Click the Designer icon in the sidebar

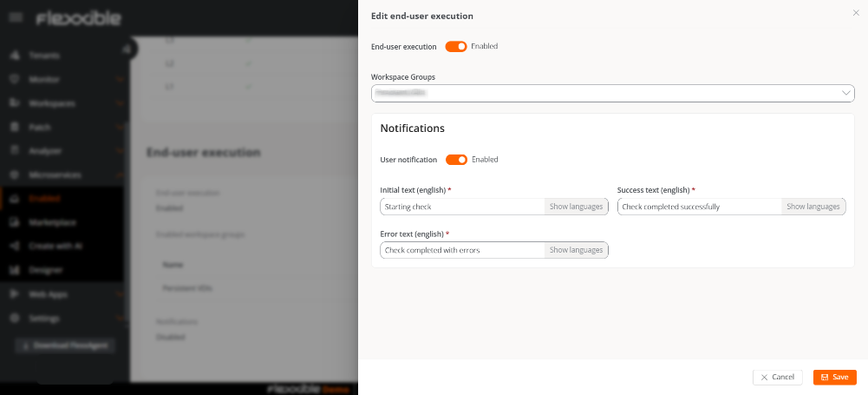pos(15,270)
